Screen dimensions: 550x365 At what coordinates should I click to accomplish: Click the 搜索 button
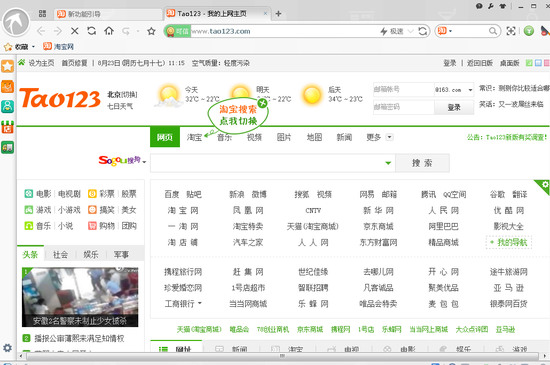point(422,163)
